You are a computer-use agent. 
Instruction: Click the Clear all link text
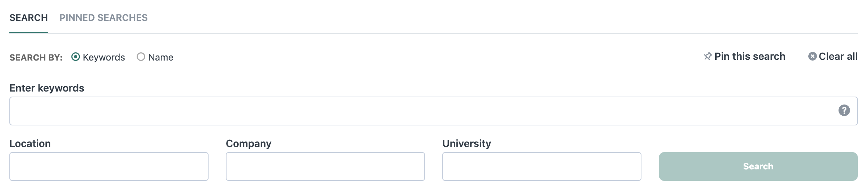tap(838, 57)
